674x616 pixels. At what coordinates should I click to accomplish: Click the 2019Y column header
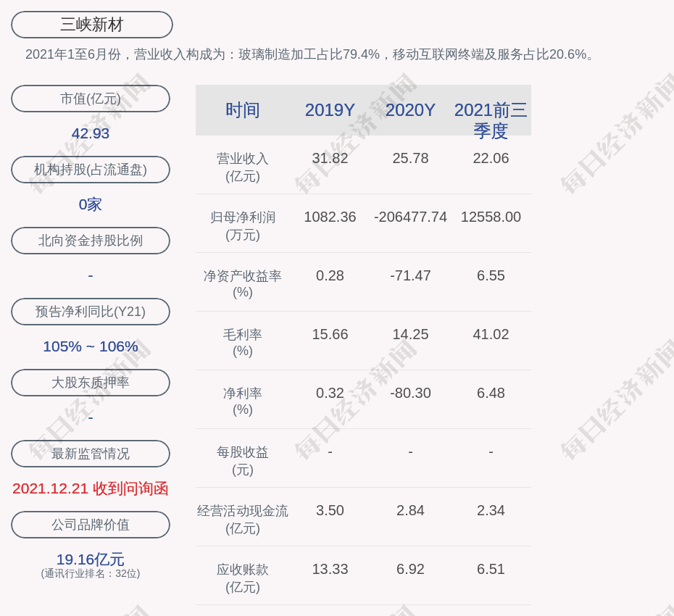330,110
